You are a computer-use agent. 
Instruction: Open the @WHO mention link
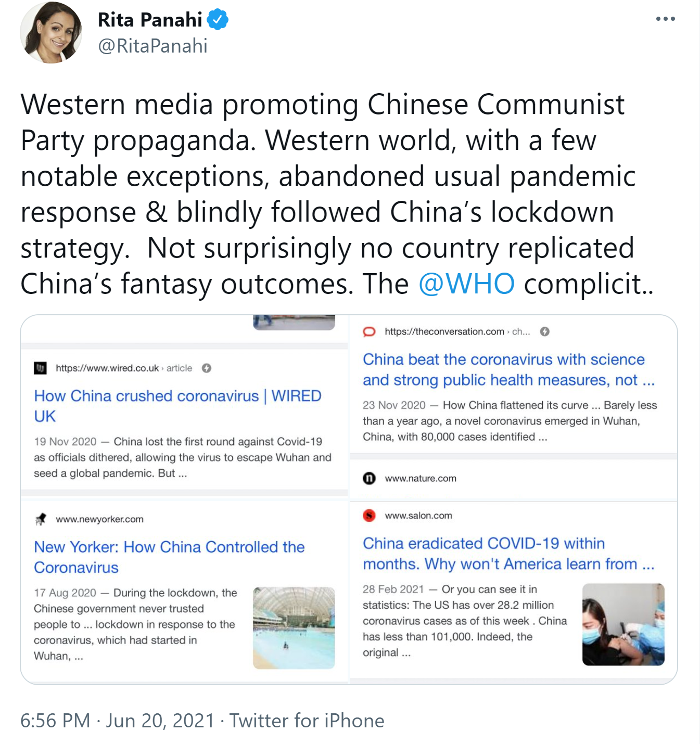(x=467, y=284)
